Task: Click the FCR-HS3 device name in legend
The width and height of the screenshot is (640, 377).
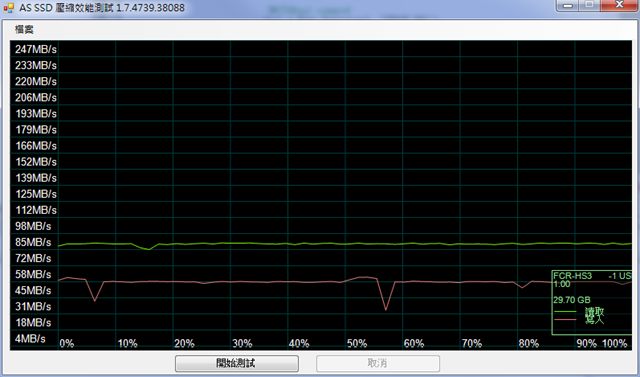Action: click(x=573, y=276)
